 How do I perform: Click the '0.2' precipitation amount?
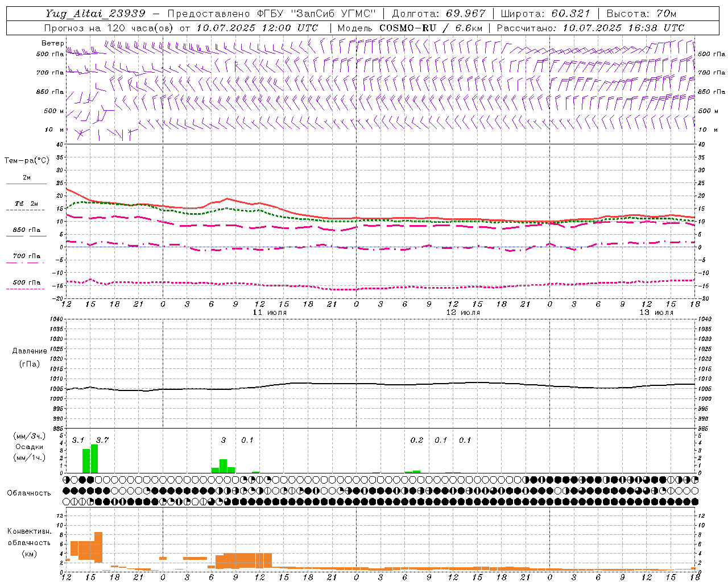(417, 440)
